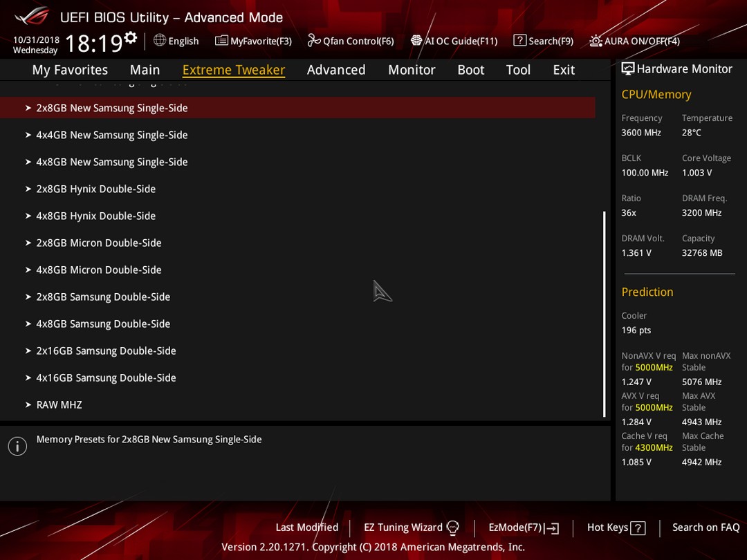Open the Advanced tab
Screen dimensions: 747x560
click(x=336, y=70)
